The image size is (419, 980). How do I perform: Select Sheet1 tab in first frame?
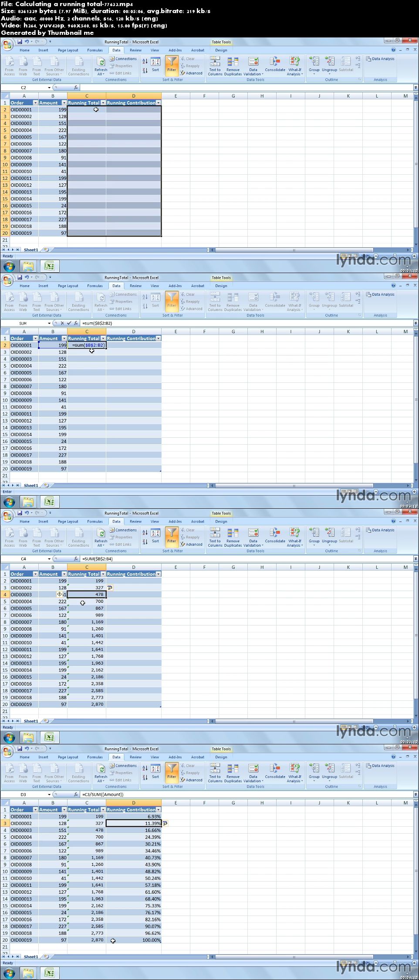pyautogui.click(x=30, y=250)
